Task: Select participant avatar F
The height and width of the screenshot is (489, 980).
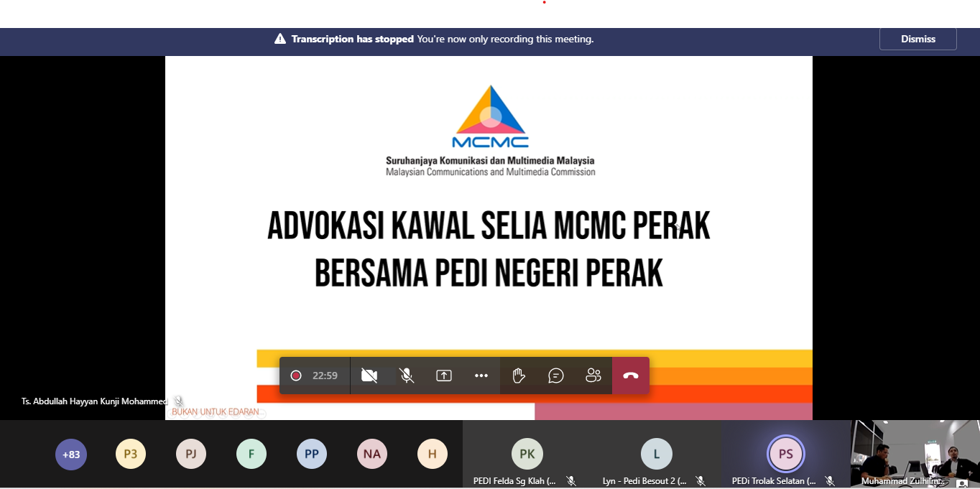Action: [x=251, y=454]
